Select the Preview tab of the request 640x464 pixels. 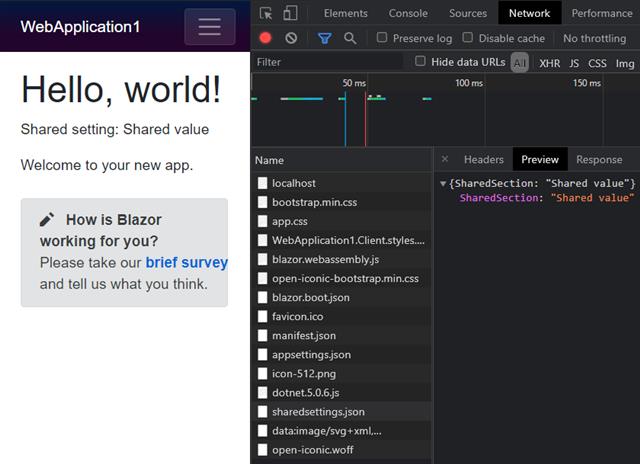point(540,160)
